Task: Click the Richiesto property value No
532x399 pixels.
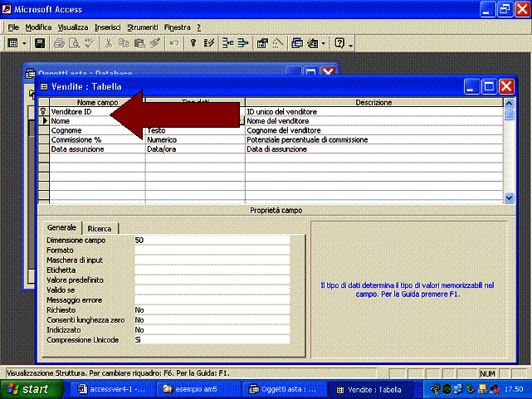Action: (212, 310)
